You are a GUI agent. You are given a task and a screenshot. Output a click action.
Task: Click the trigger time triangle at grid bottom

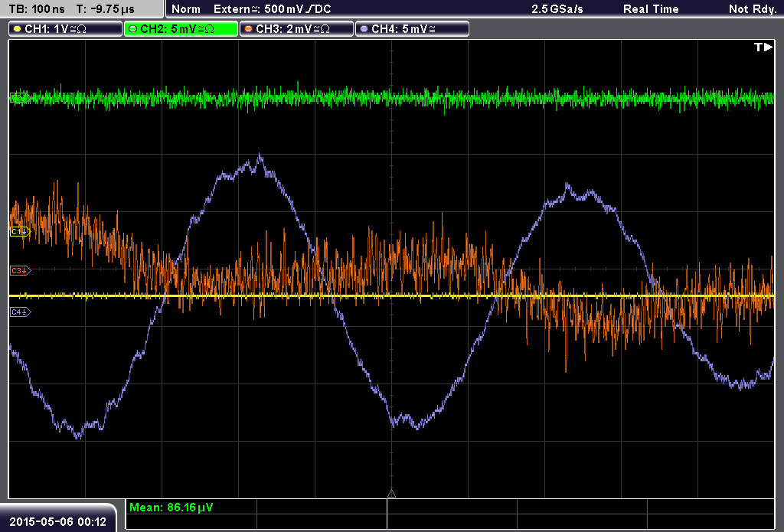tap(391, 494)
